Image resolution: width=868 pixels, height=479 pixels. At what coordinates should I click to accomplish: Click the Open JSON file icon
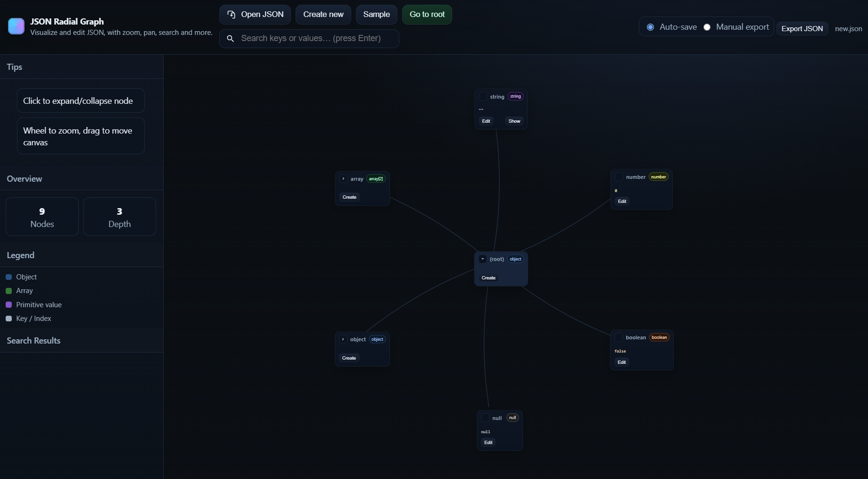231,15
